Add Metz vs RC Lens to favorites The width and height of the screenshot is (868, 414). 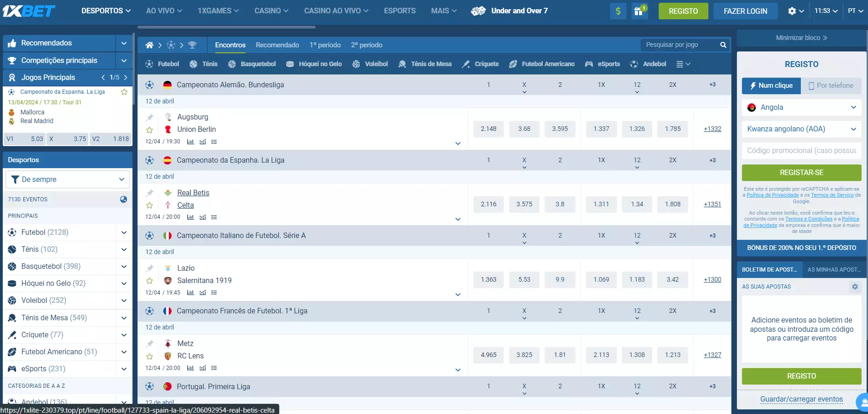tap(149, 356)
